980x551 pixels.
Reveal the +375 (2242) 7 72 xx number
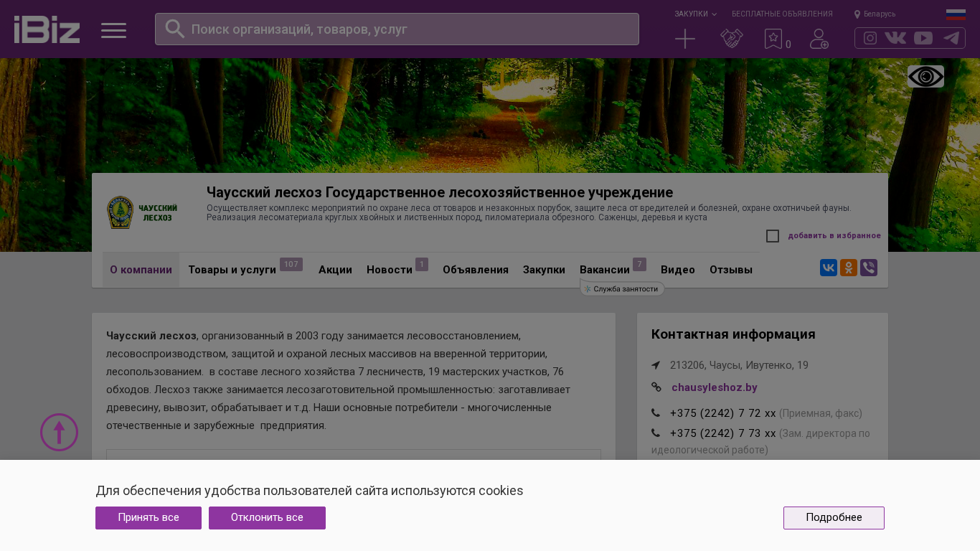click(x=723, y=413)
